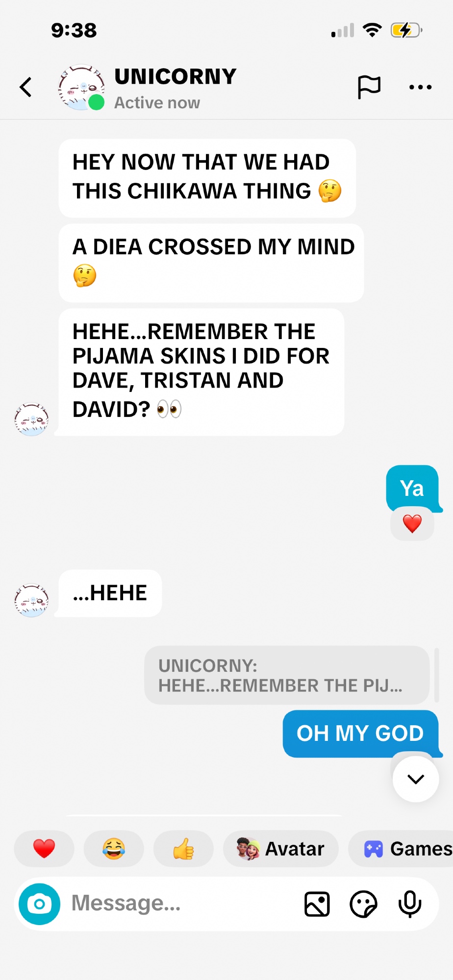Open the three-dot more options menu

(x=420, y=87)
